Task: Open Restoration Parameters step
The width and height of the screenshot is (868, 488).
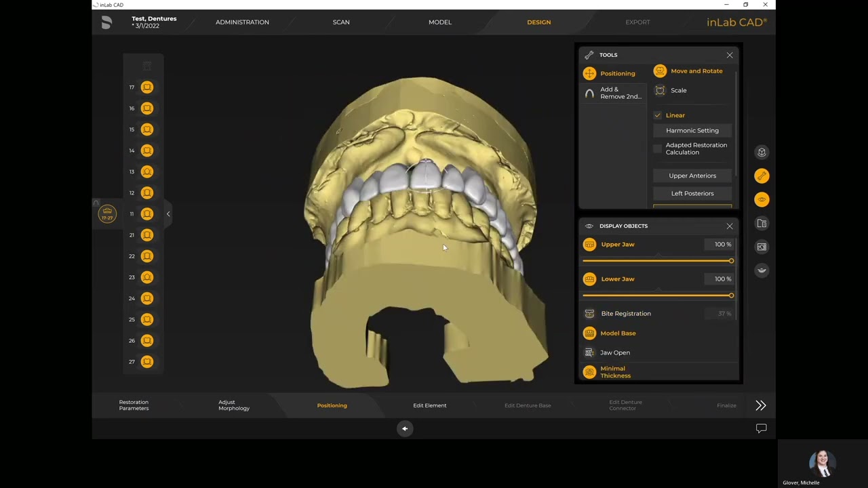Action: click(x=134, y=405)
